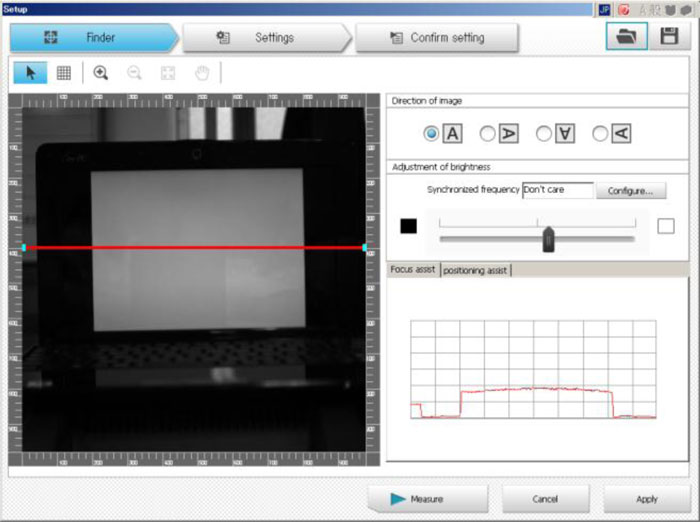700x522 pixels.
Task: Select the arrow pointer tool
Action: tap(30, 73)
